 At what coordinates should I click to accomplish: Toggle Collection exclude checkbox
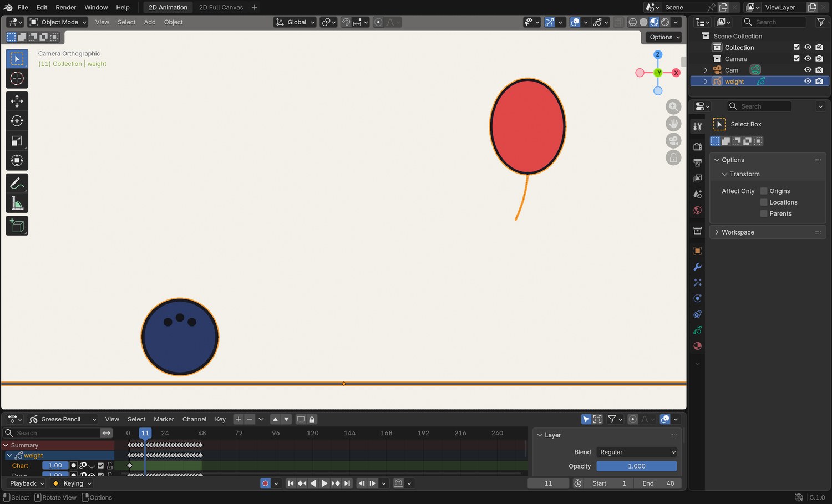797,47
